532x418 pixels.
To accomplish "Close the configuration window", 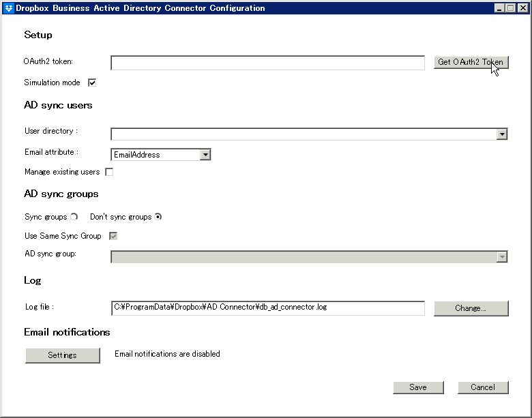I will pyautogui.click(x=523, y=8).
